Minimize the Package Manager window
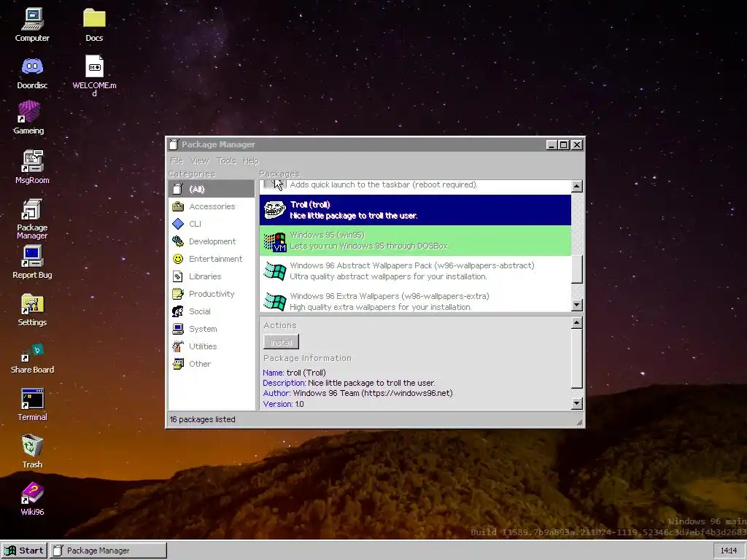This screenshot has height=560, width=747. [551, 145]
